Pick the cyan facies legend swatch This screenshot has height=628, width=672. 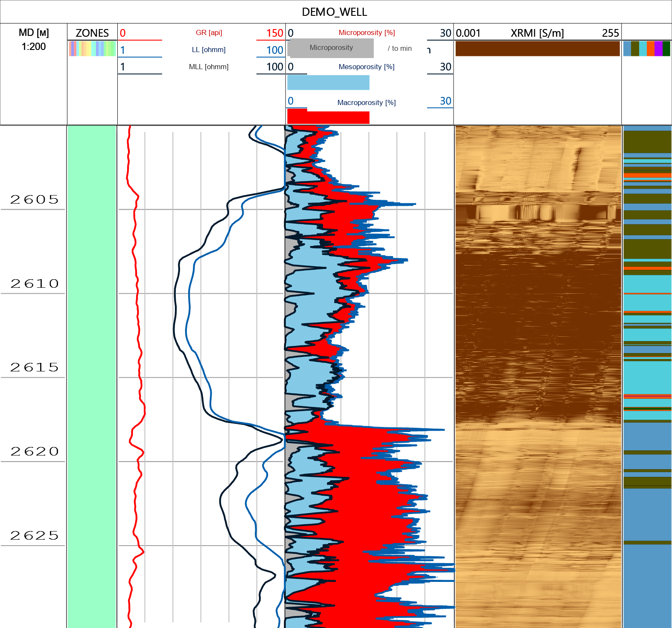point(643,49)
